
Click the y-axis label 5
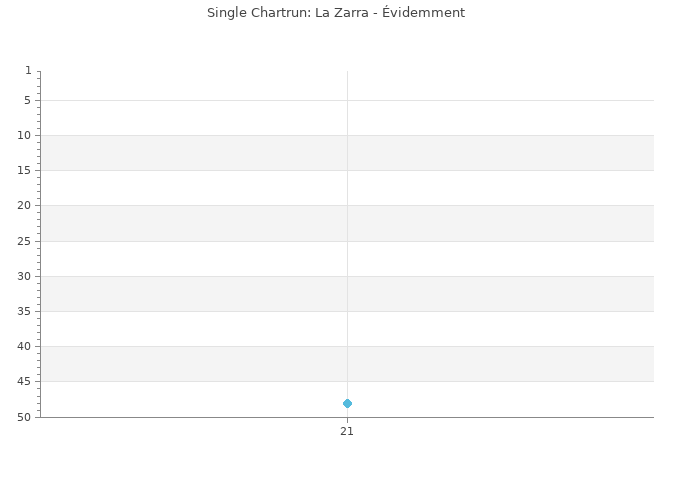27,100
